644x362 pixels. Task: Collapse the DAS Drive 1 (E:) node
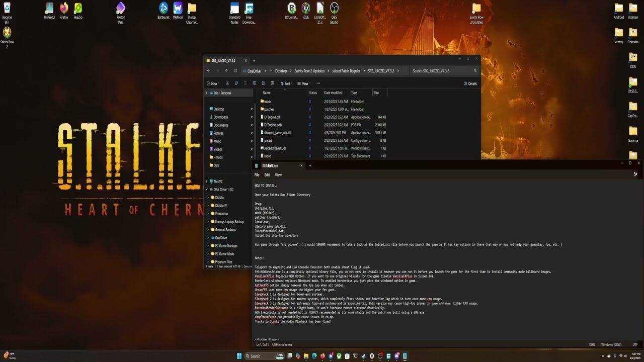pos(207,190)
